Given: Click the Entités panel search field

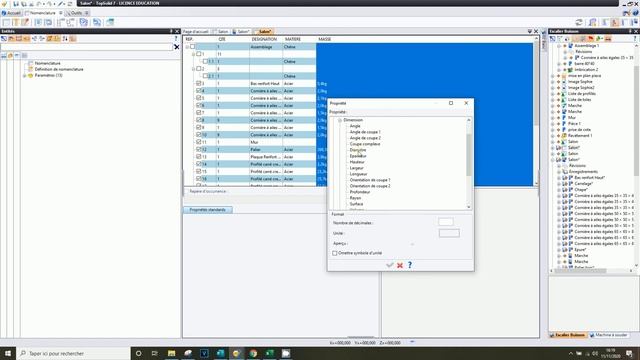Looking at the screenshot, I should (87, 47).
